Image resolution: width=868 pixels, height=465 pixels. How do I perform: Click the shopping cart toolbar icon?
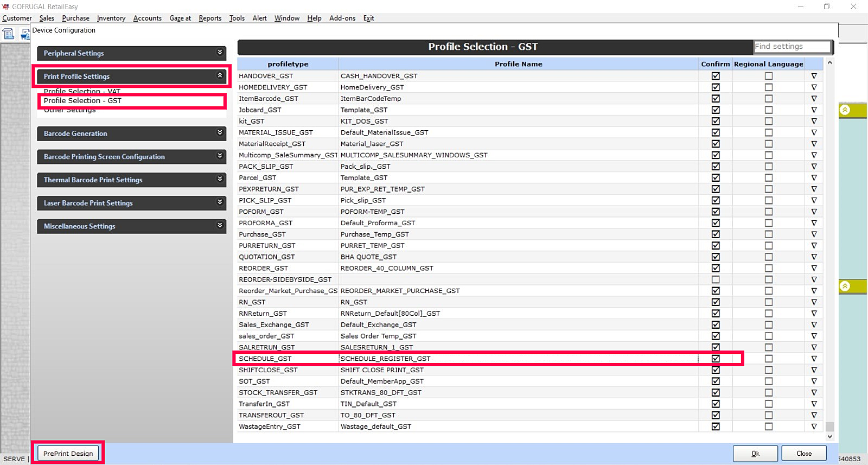[25, 34]
